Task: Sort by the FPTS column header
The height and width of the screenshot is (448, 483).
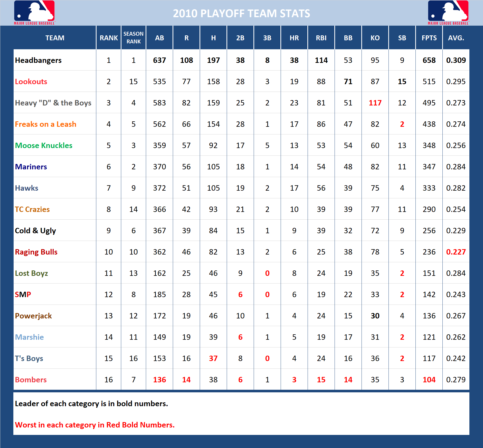Action: point(429,38)
